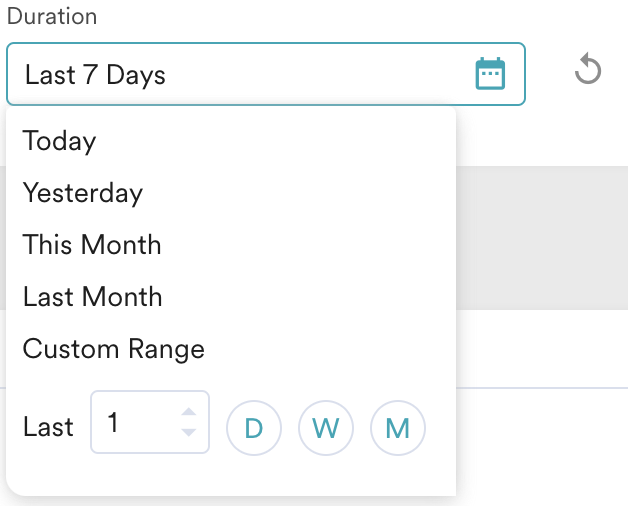Decrease the Last number with down arrow
The image size is (628, 506).
tap(188, 432)
